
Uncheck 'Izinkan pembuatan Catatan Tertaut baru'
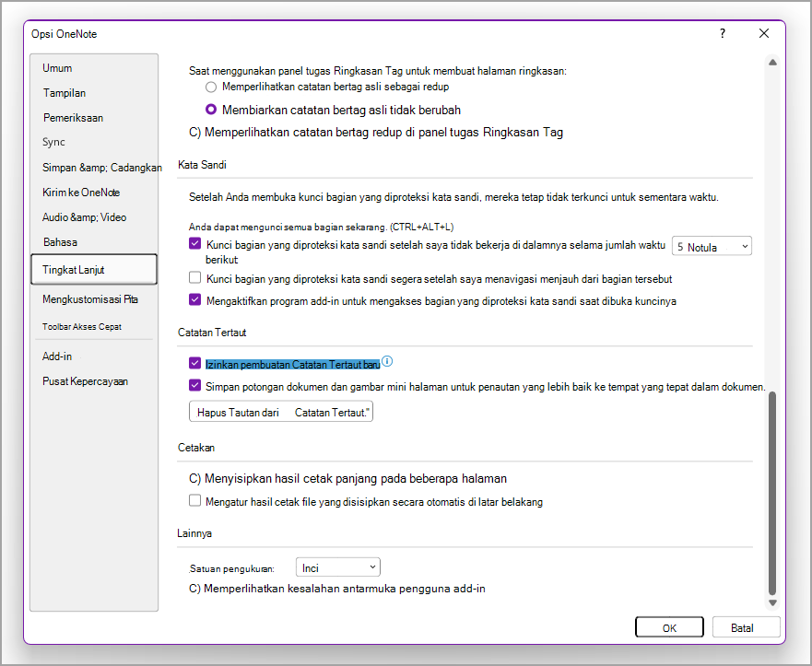coord(194,363)
